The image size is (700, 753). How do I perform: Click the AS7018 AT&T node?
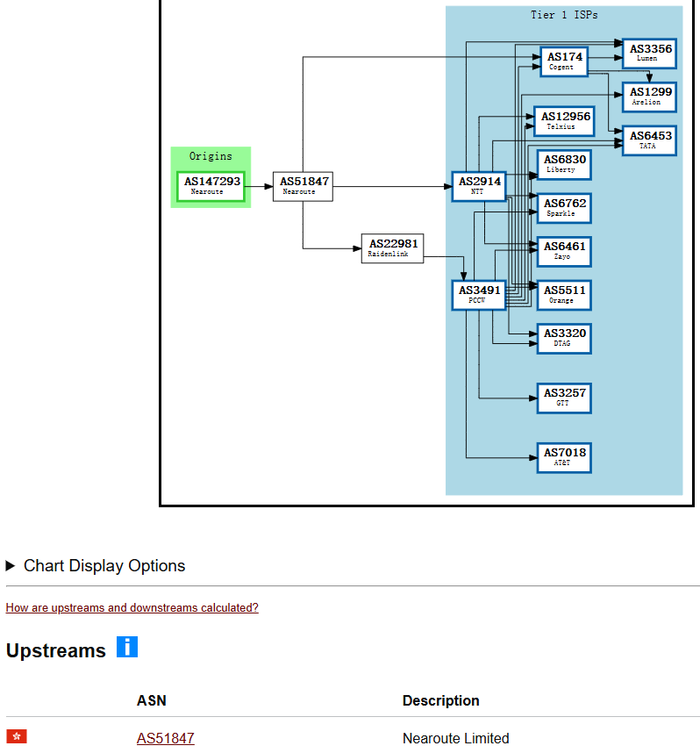click(563, 457)
